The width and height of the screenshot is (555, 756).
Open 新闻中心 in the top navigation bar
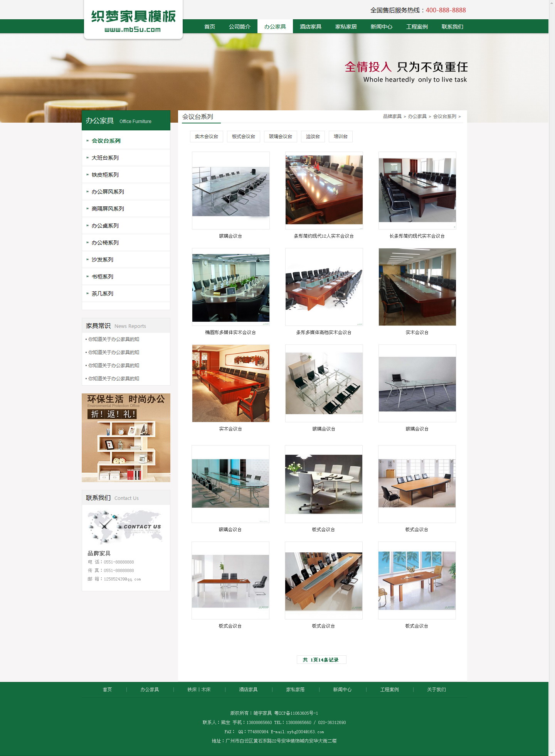pyautogui.click(x=381, y=27)
